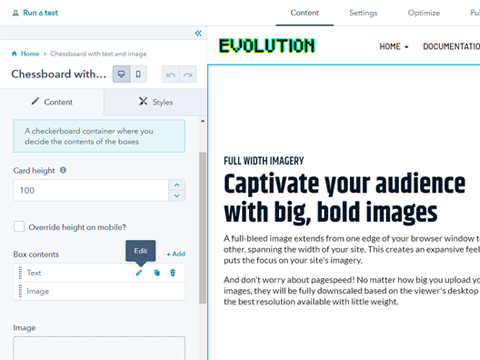Click the sidebar vertical scrollbar
Viewport: 480px width, 360px height.
[x=202, y=228]
